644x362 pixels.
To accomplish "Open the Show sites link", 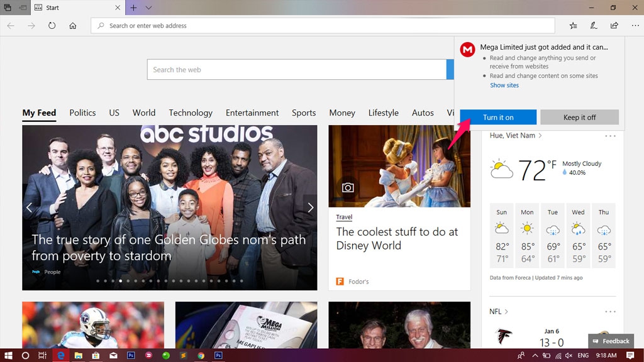I will (x=504, y=85).
